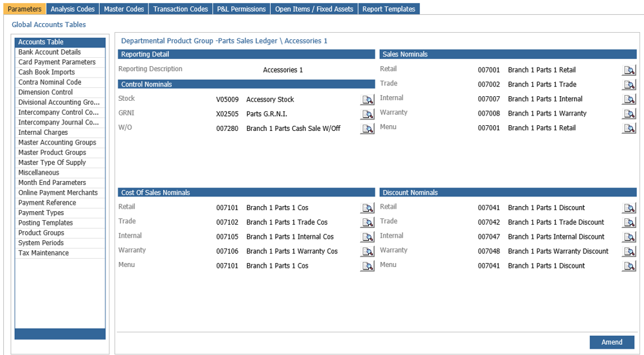Select Bank Account Details in list
Screen dimensions: 644x355
pyautogui.click(x=60, y=52)
